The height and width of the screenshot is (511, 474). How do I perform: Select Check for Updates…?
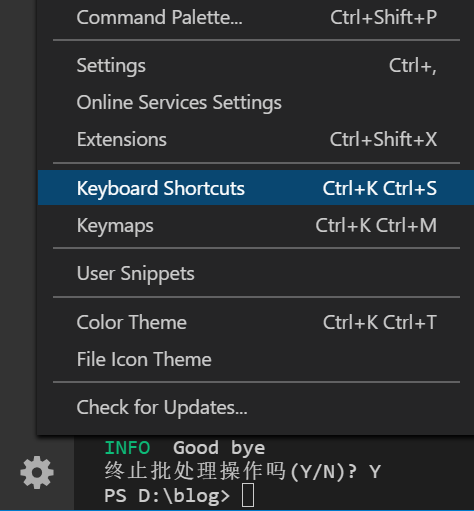pos(256,407)
